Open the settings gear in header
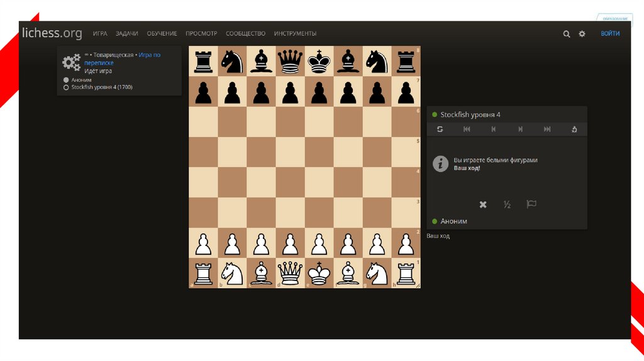644x361 pixels. [582, 34]
